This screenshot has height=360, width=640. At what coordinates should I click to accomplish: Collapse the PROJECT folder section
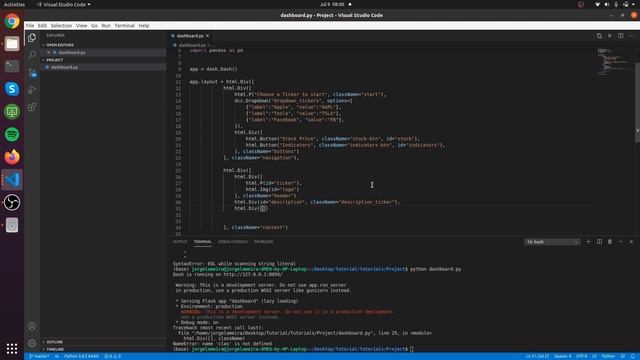pos(55,60)
